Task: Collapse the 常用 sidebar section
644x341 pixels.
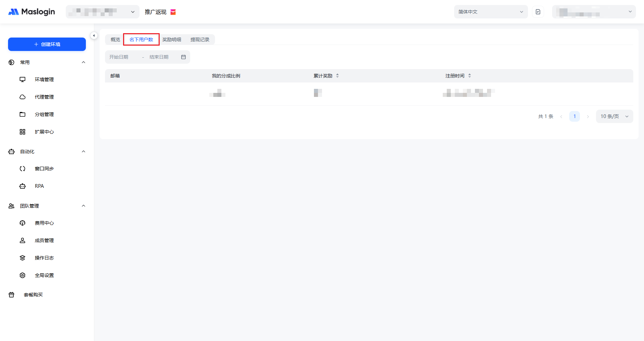Action: point(84,62)
